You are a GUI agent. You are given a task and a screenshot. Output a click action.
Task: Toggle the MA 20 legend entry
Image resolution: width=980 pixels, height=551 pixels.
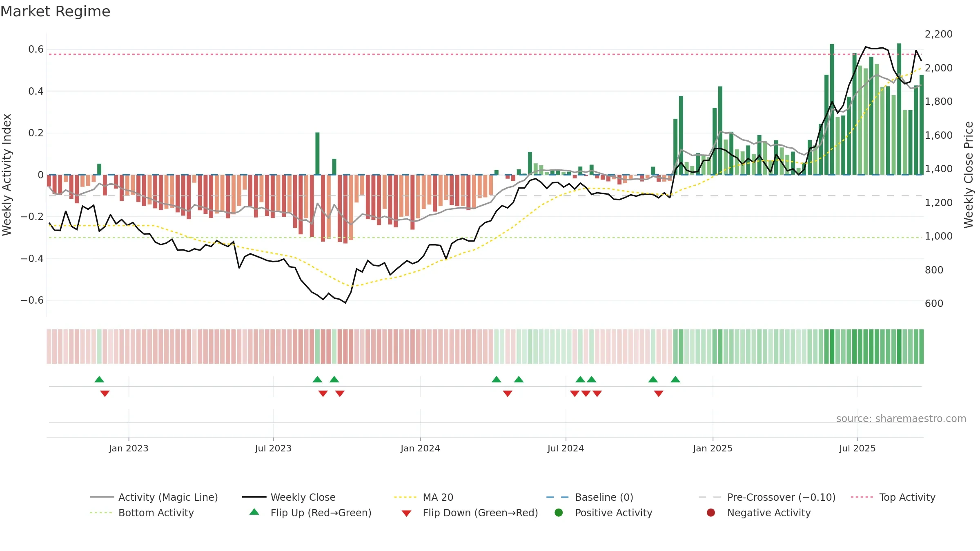[423, 497]
